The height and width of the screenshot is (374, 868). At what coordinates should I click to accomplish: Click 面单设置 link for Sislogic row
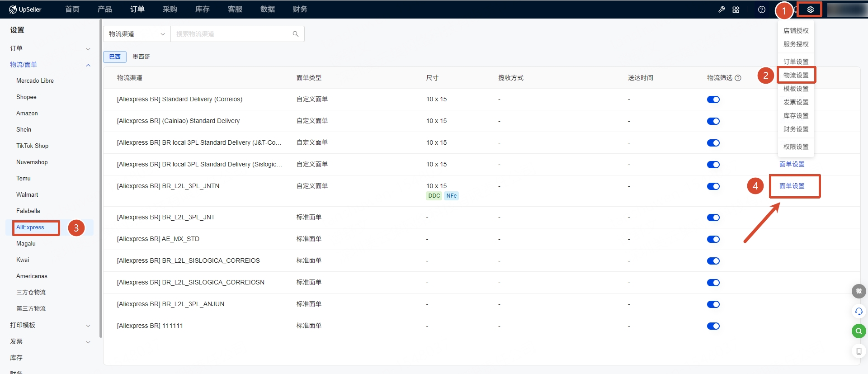tap(792, 164)
